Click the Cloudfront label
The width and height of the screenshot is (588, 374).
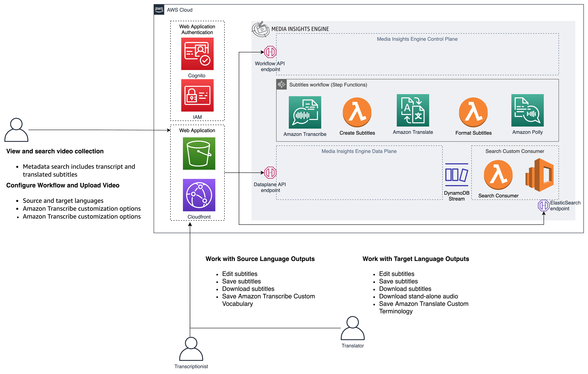pyautogui.click(x=199, y=217)
